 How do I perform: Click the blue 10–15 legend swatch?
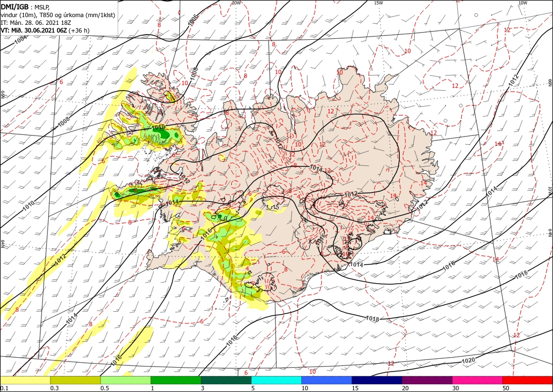(327, 380)
